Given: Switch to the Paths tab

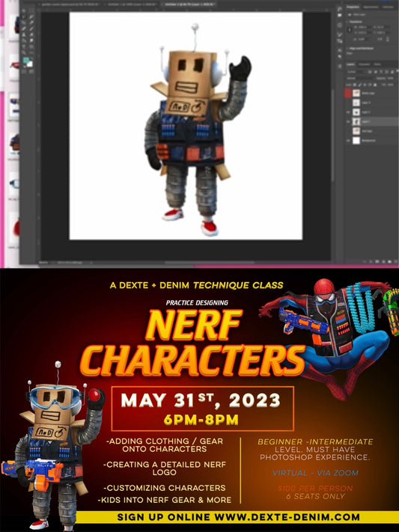Looking at the screenshot, I should click(x=377, y=64).
